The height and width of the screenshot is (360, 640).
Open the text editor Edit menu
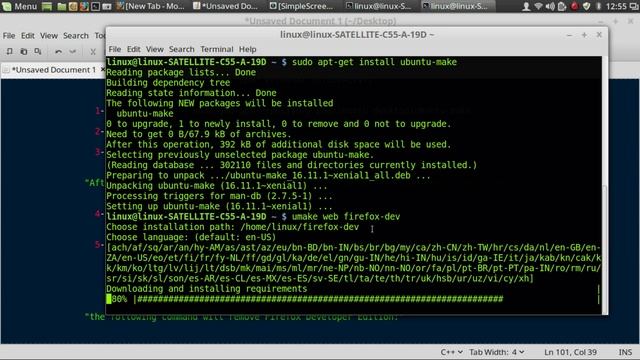(27, 36)
